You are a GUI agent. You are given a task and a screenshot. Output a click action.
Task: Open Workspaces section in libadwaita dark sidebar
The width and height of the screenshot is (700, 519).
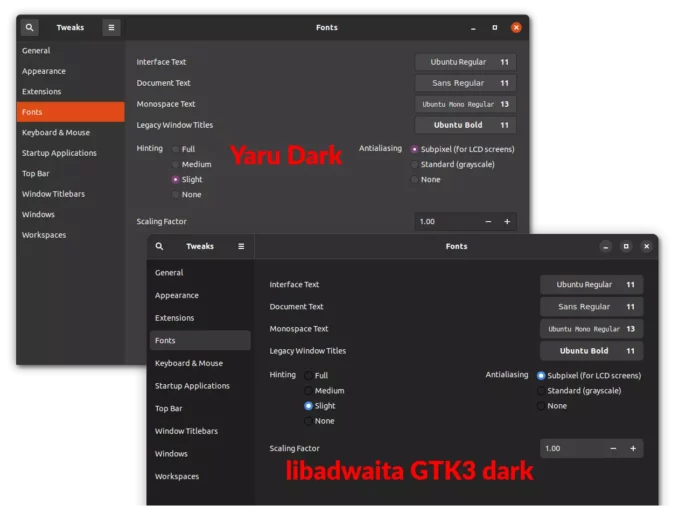tap(200, 476)
